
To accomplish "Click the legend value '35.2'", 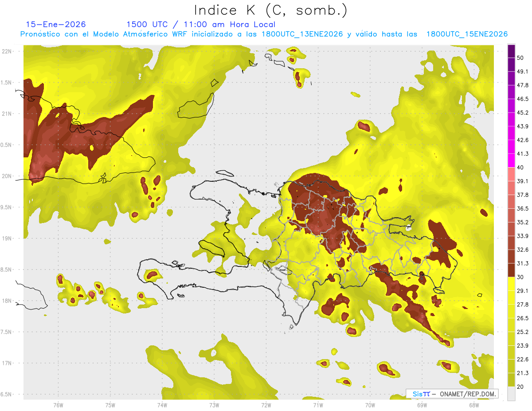I will click(x=522, y=222).
